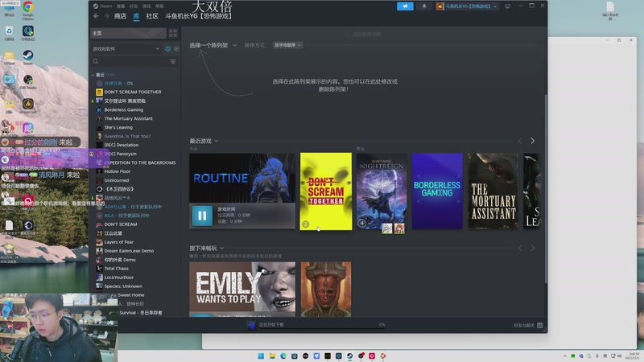
Task: Open the announcements megaphone button
Action: [405, 6]
